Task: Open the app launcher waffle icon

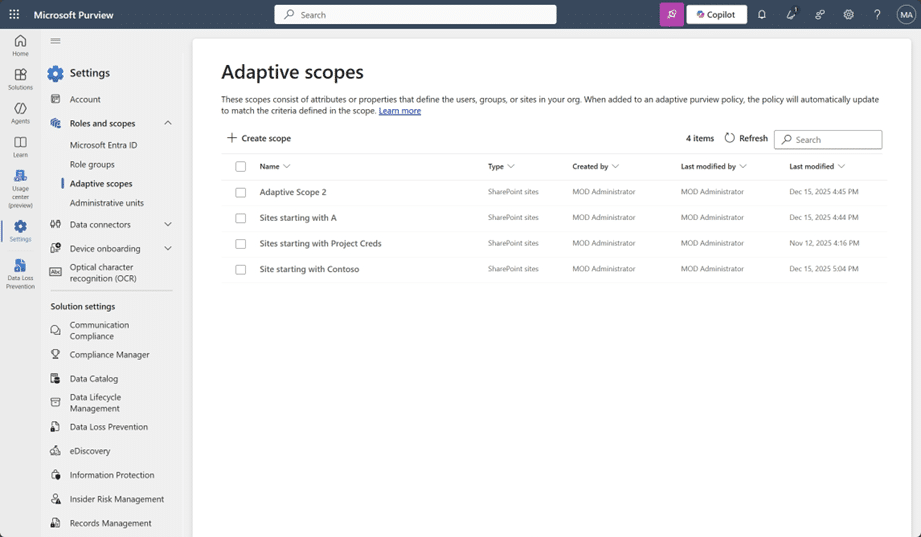Action: click(x=14, y=15)
